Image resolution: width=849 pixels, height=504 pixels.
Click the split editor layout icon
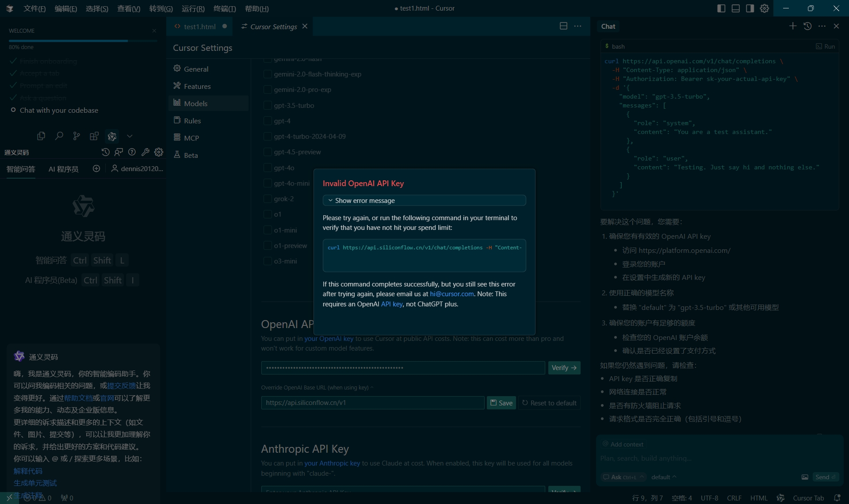[563, 26]
